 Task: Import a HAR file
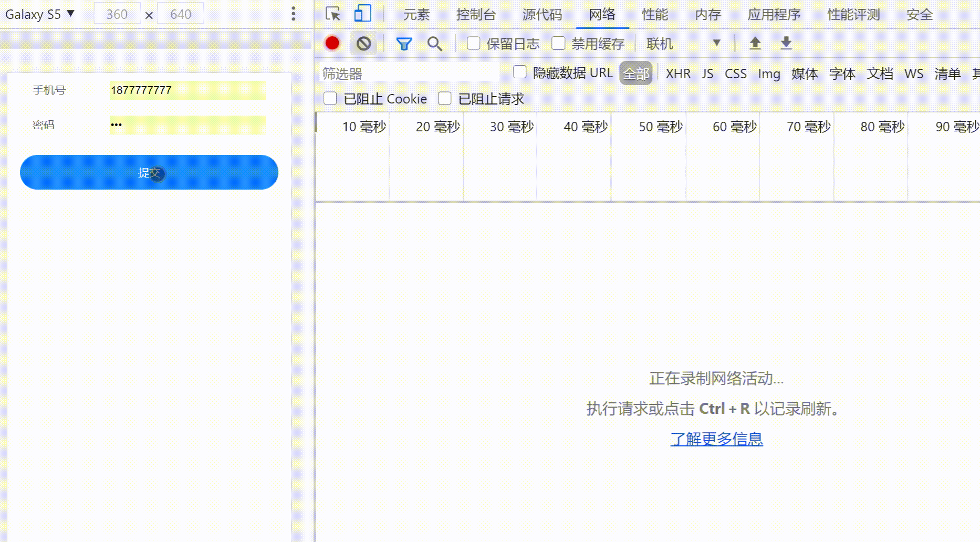click(x=755, y=43)
